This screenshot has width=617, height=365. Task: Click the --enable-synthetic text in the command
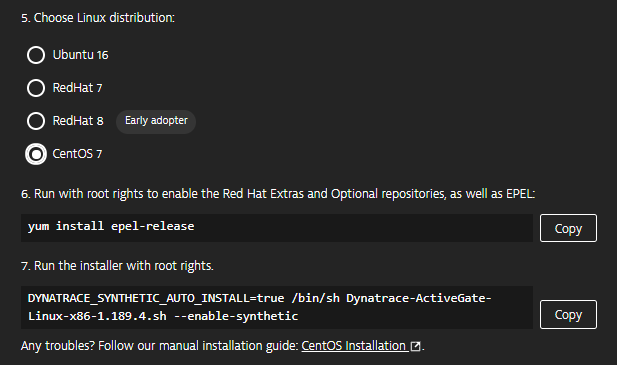click(x=236, y=316)
